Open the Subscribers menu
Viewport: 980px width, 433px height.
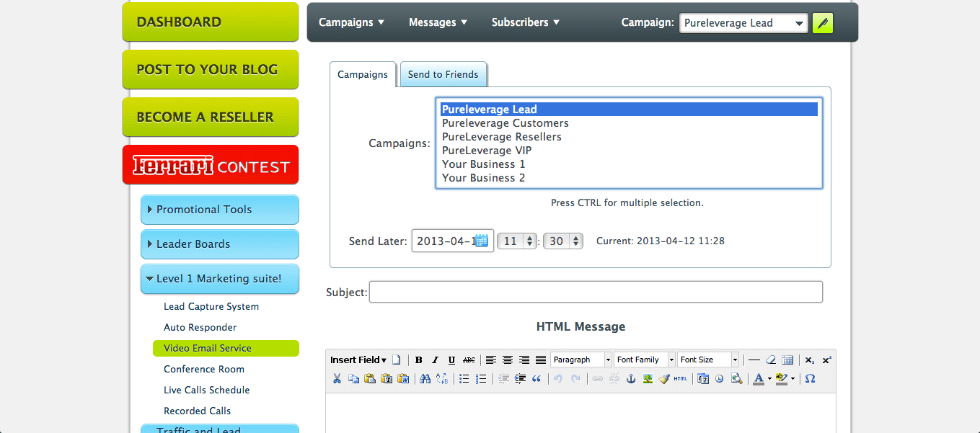pyautogui.click(x=525, y=22)
